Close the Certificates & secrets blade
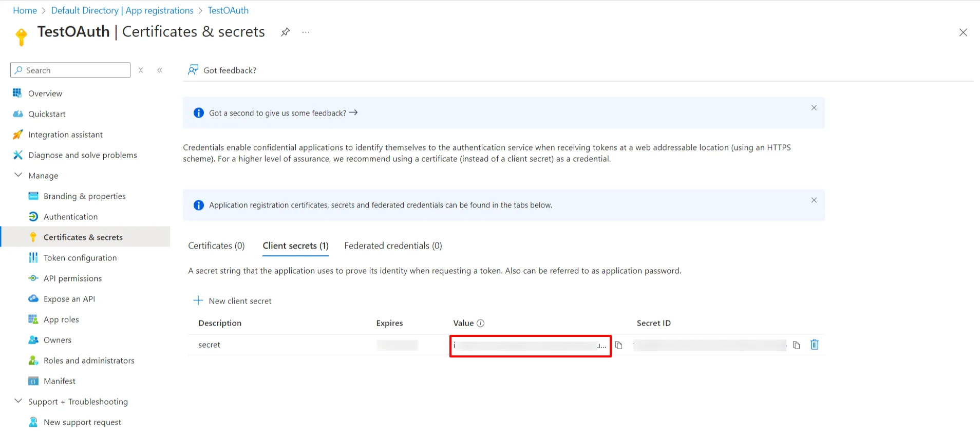The height and width of the screenshot is (434, 980). pyautogui.click(x=963, y=32)
